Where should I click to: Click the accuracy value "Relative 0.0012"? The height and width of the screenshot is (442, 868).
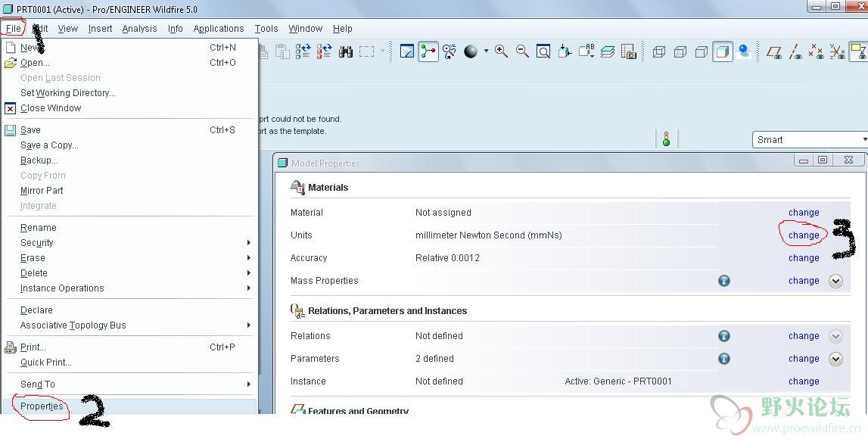(447, 258)
